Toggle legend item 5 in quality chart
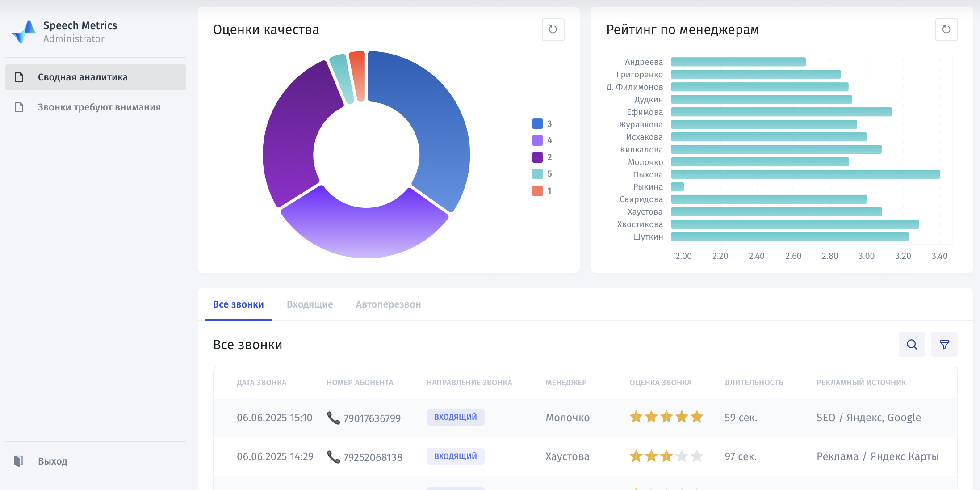The width and height of the screenshot is (980, 490). [542, 174]
